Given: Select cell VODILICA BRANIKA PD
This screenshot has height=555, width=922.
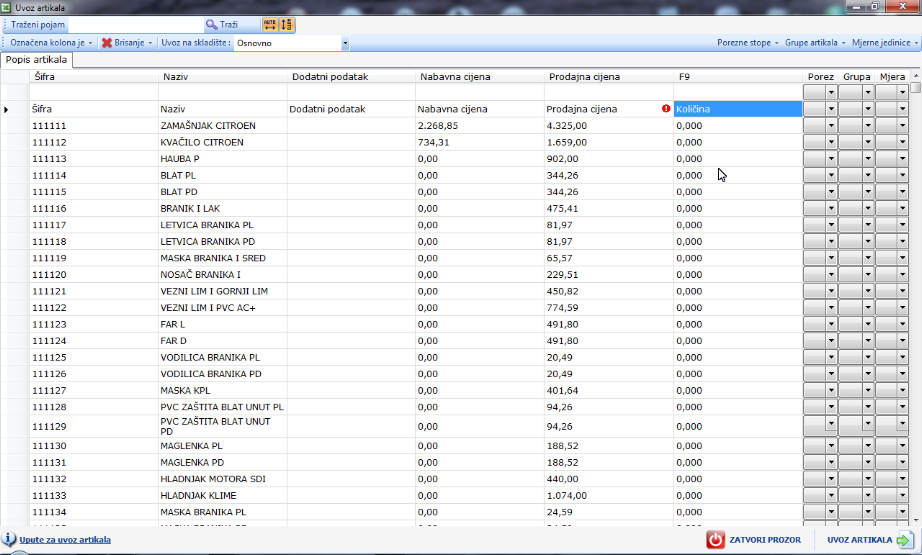Looking at the screenshot, I should coord(223,373).
